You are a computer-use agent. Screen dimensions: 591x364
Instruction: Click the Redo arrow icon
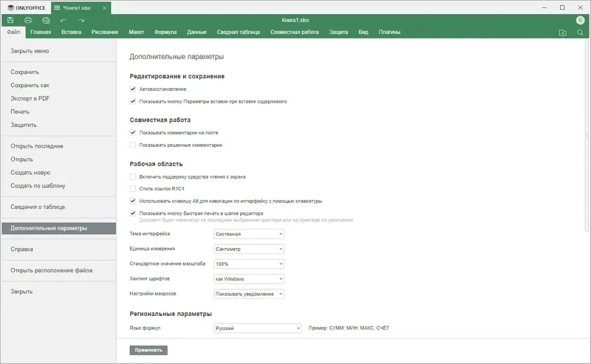click(x=81, y=21)
